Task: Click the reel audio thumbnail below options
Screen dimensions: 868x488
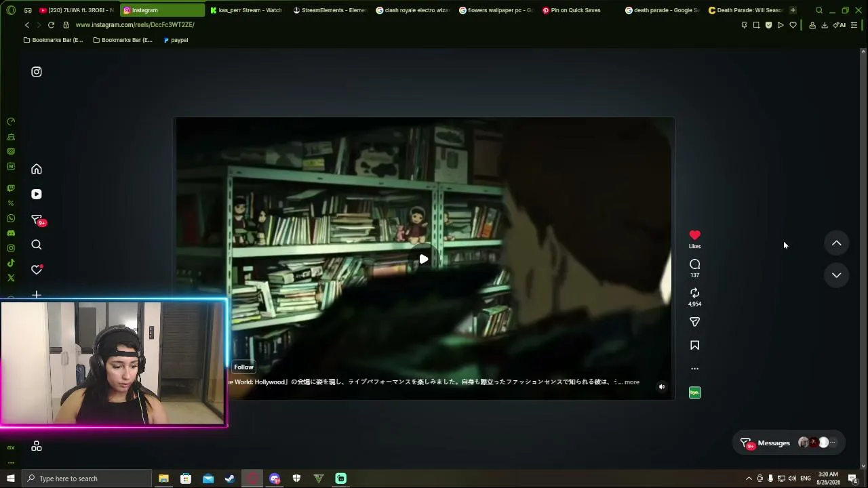Action: (694, 392)
